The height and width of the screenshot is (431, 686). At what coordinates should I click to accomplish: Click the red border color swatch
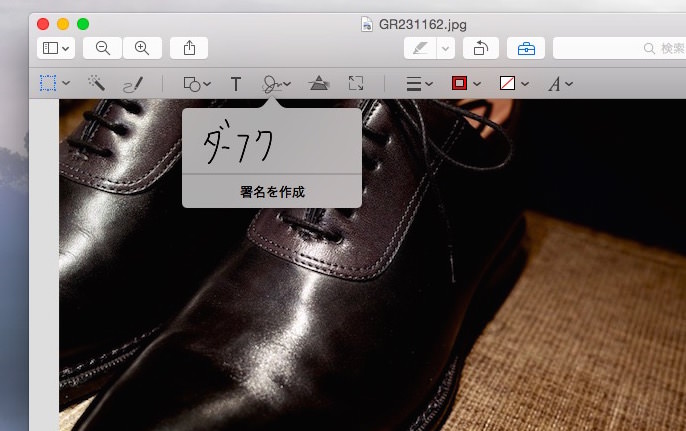tap(459, 83)
